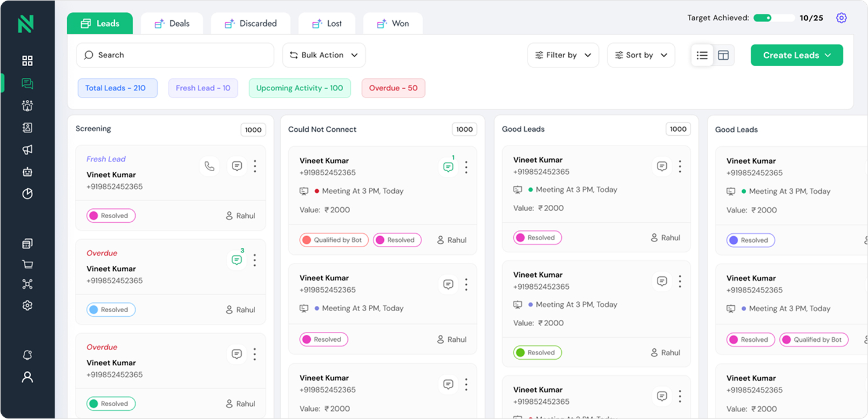This screenshot has width=868, height=419.
Task: Open the Filter by dropdown
Action: [562, 55]
